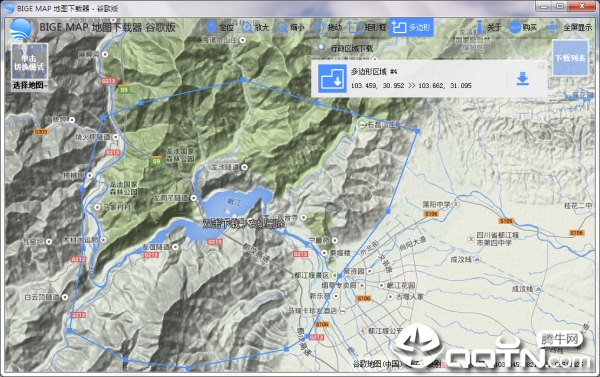Click the BIGE MAP window title bar icon

(x=9, y=8)
